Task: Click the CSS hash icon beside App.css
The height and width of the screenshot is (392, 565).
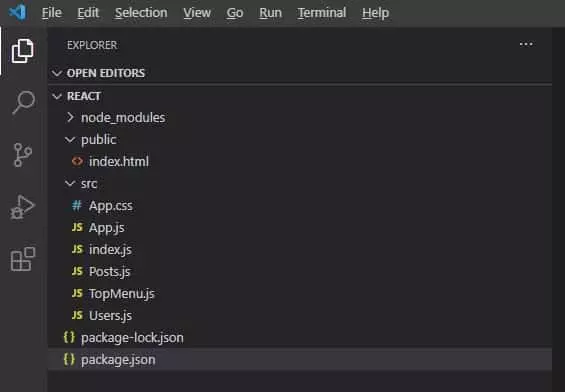Action: point(76,205)
